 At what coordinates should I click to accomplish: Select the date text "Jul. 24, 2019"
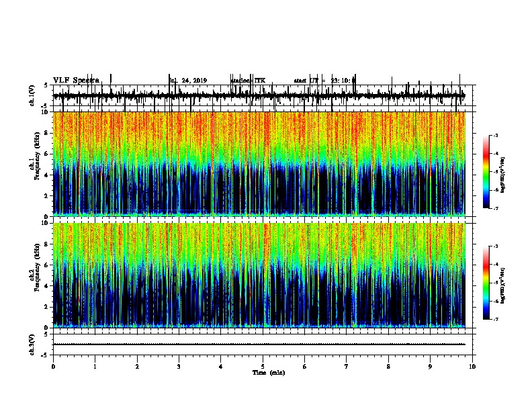[188, 81]
